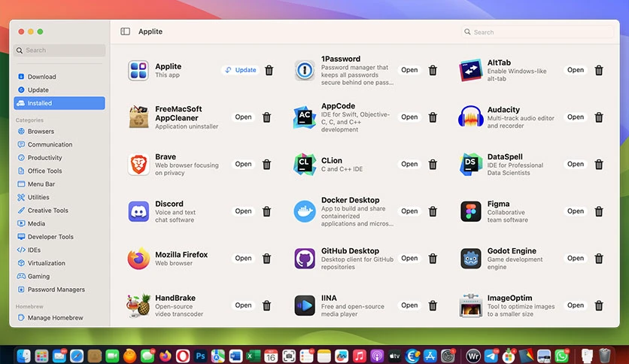Click the Brave lion app icon
This screenshot has height=364, width=629.
click(x=138, y=165)
